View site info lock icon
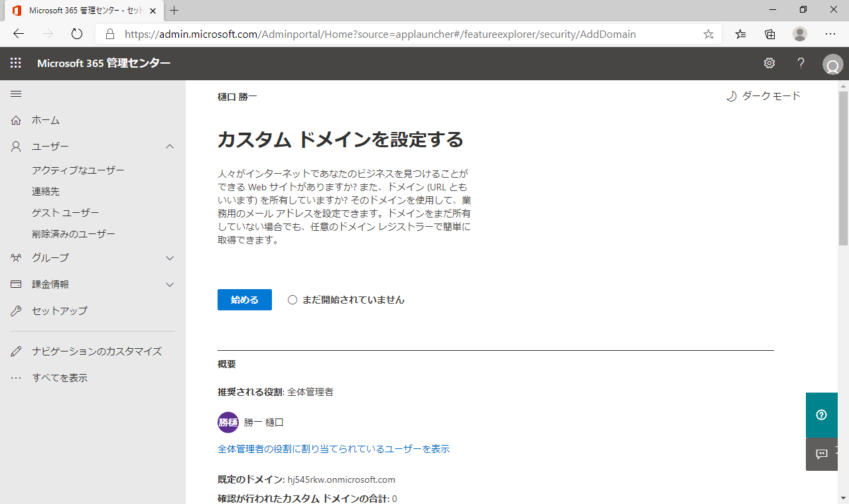 (110, 34)
